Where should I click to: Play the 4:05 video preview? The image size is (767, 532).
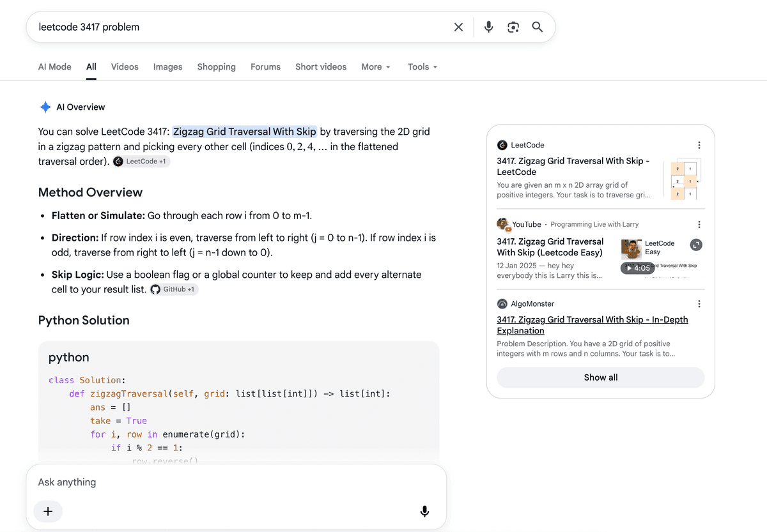click(x=638, y=268)
